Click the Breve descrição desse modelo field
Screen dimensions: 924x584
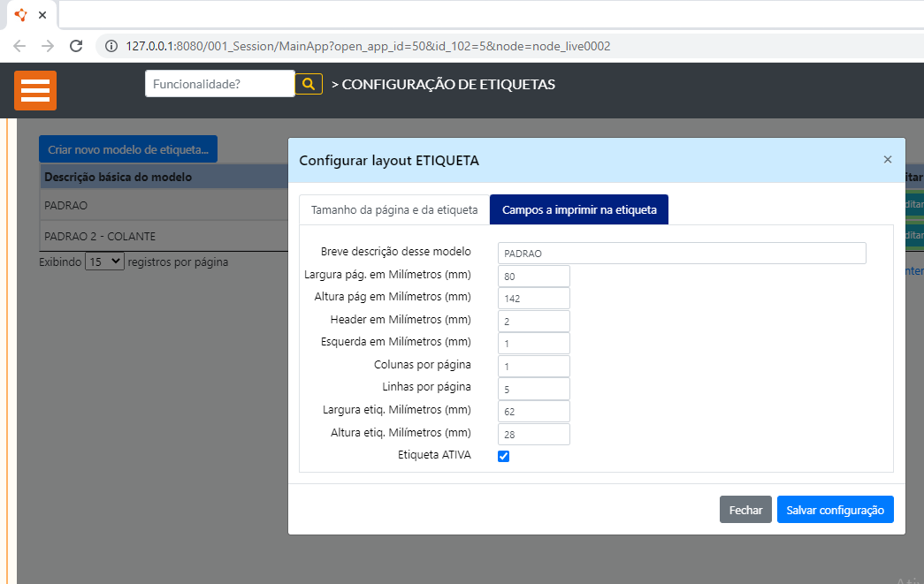coord(681,254)
